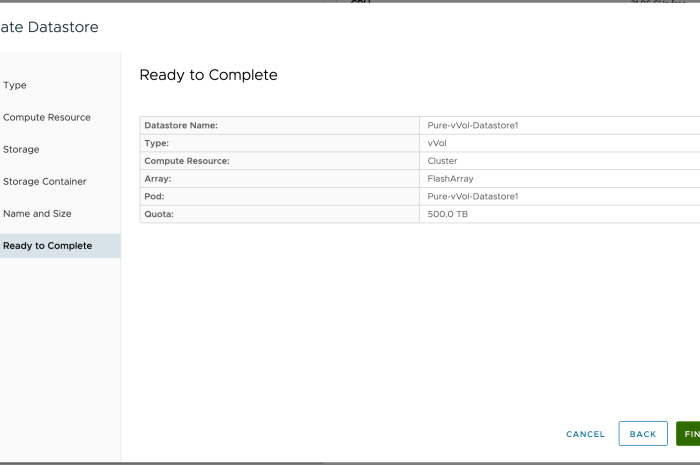Click the Datastore Name label in summary table
The height and width of the screenshot is (465, 700).
tap(181, 125)
